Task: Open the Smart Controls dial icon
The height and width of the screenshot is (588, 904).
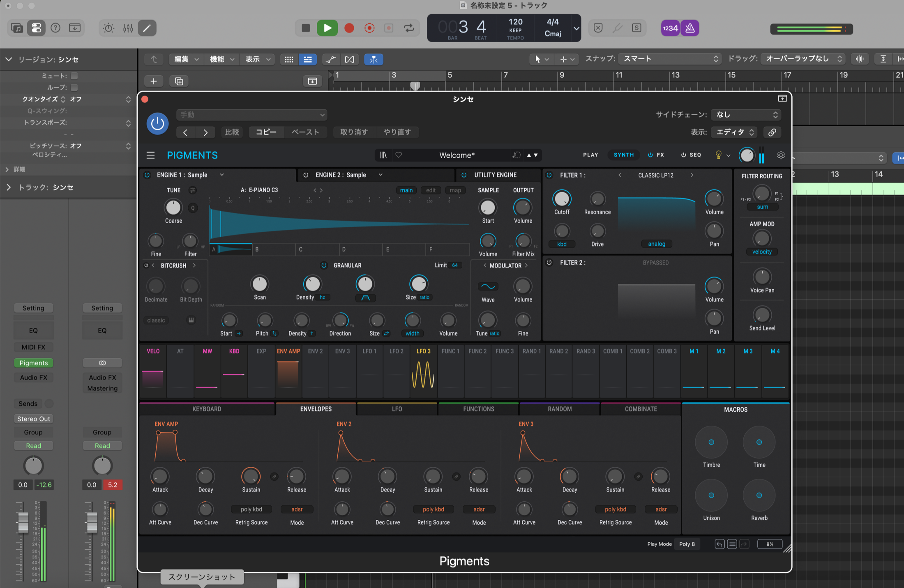Action: pyautogui.click(x=108, y=28)
